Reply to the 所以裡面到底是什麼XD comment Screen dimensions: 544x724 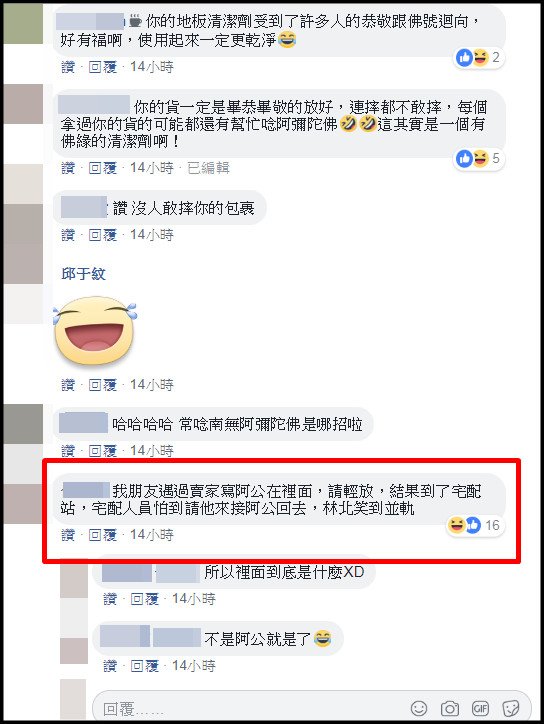pyautogui.click(x=145, y=599)
